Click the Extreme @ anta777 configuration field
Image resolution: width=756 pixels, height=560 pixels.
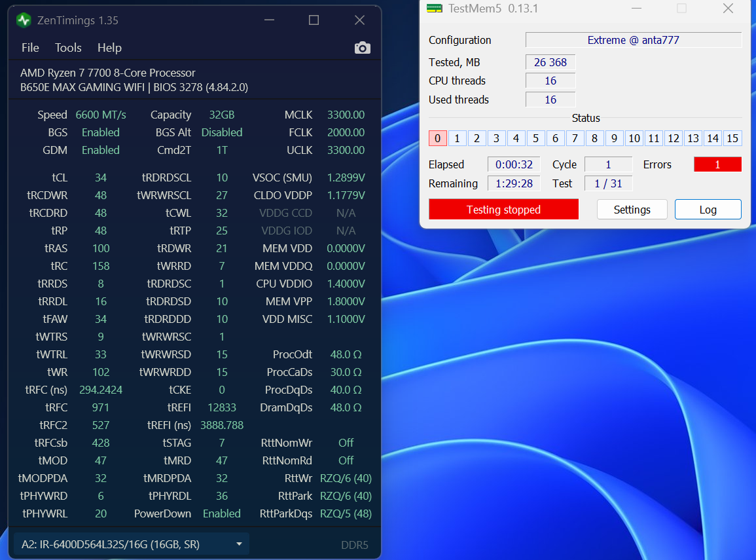click(633, 40)
